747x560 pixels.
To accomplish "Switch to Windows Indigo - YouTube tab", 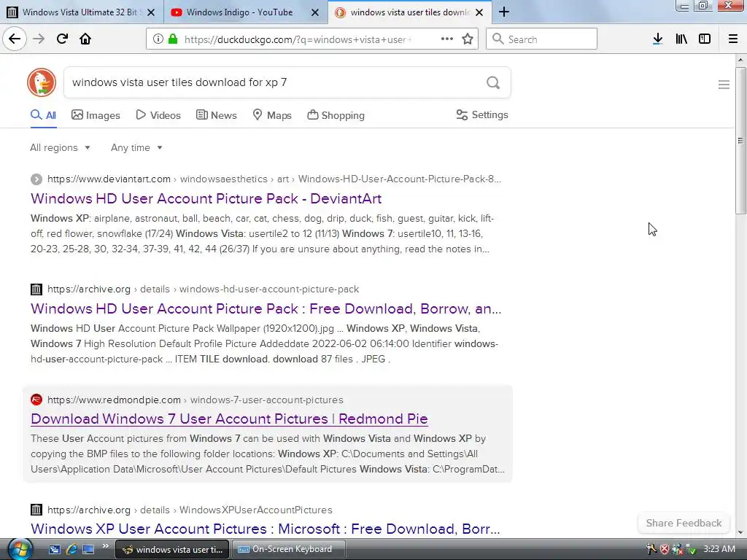I will 245,12.
